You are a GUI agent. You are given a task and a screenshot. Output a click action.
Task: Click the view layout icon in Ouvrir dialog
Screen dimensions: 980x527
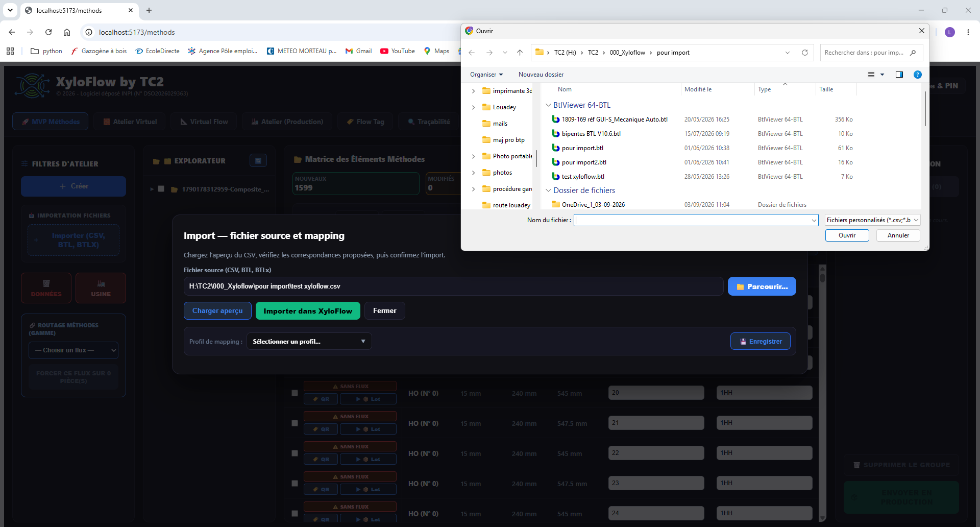tap(871, 75)
